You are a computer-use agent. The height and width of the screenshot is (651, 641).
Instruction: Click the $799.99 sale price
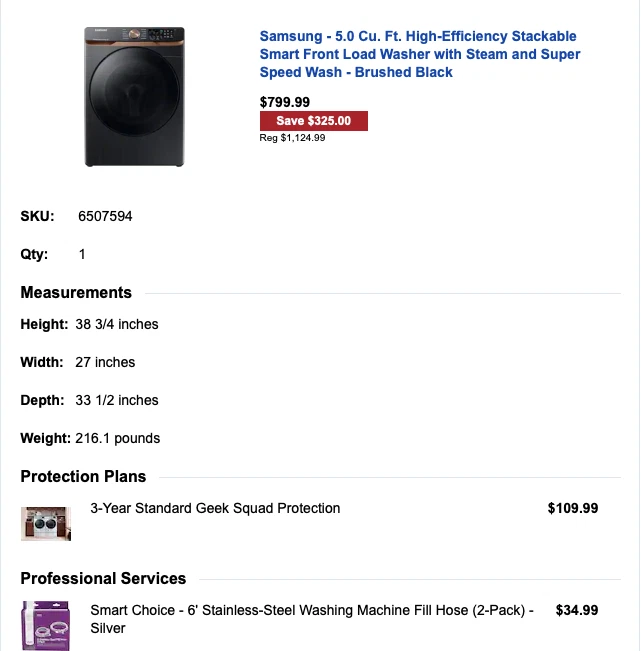(285, 102)
